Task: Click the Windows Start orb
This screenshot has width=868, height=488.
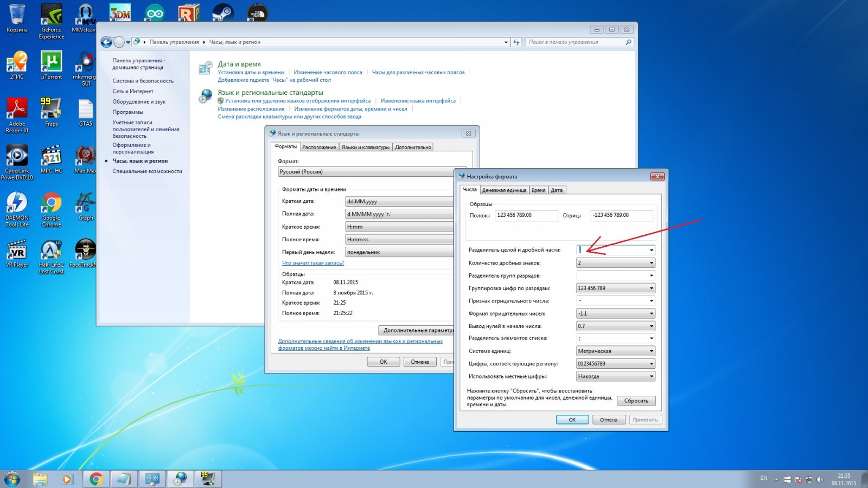Action: click(12, 479)
